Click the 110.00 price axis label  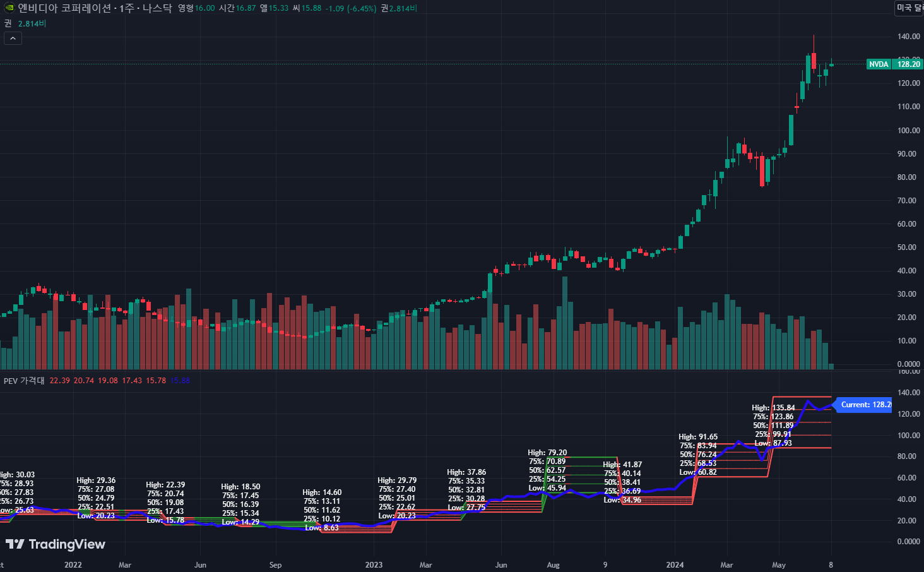pos(909,107)
